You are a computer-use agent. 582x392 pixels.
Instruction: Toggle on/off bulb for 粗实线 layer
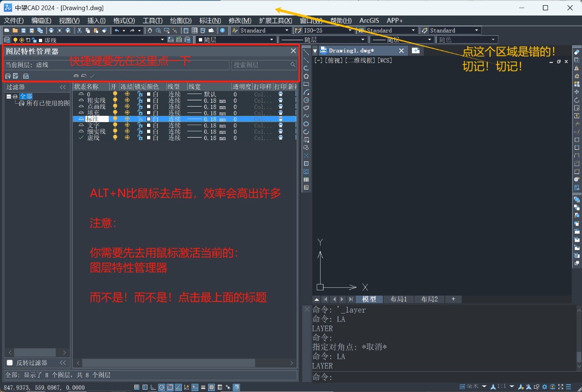pyautogui.click(x=115, y=100)
